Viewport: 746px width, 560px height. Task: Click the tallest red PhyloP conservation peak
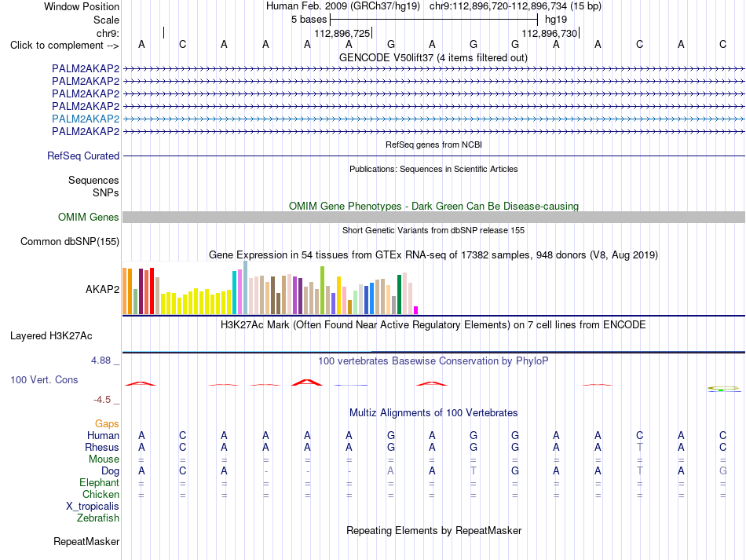tap(307, 382)
